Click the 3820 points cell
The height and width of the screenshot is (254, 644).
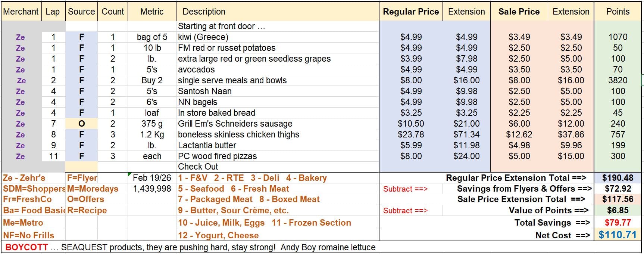[x=618, y=80]
